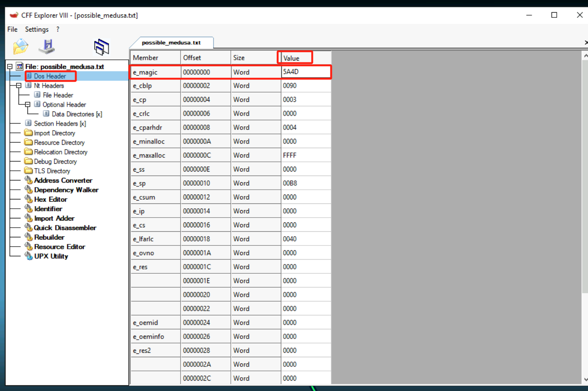Collapse the Nt Headers tree node

[19, 86]
